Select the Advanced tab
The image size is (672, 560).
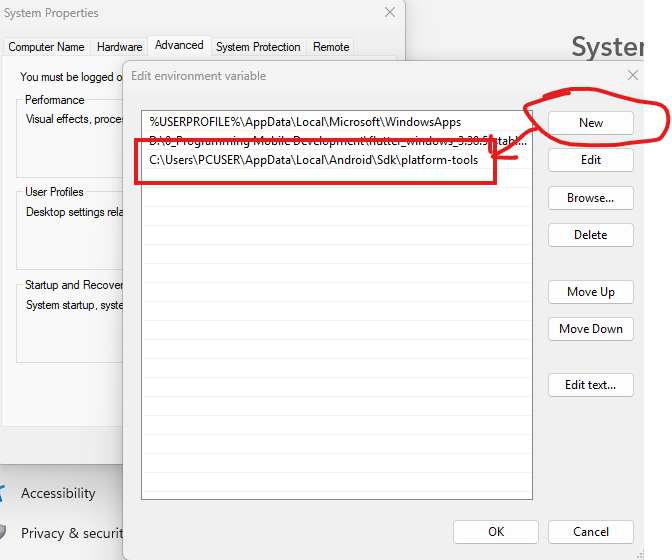(179, 46)
